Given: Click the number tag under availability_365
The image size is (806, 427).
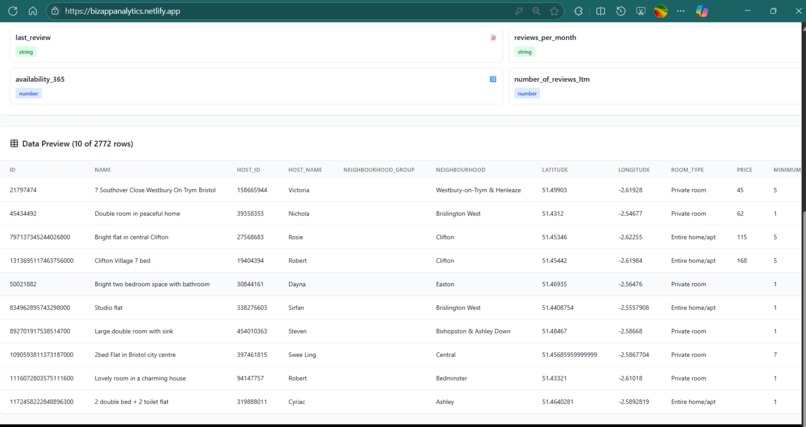Looking at the screenshot, I should point(28,94).
